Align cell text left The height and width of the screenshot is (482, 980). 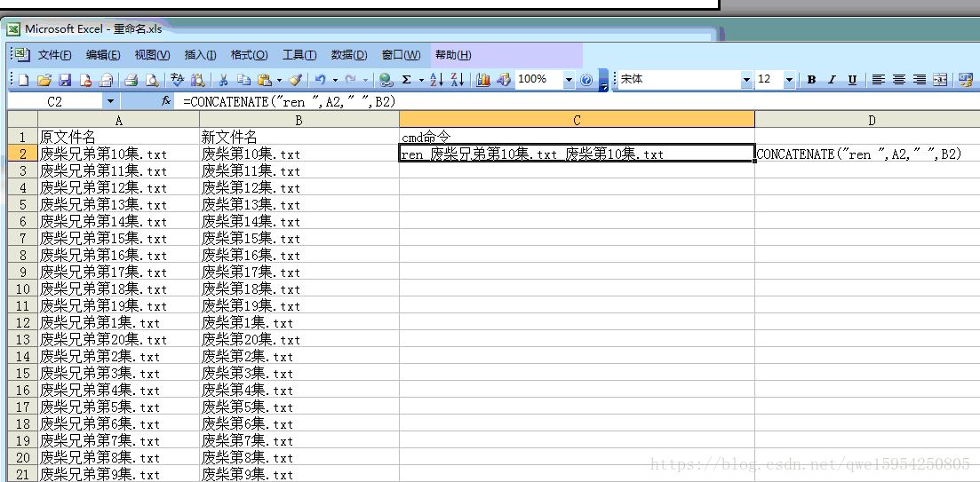pyautogui.click(x=878, y=80)
